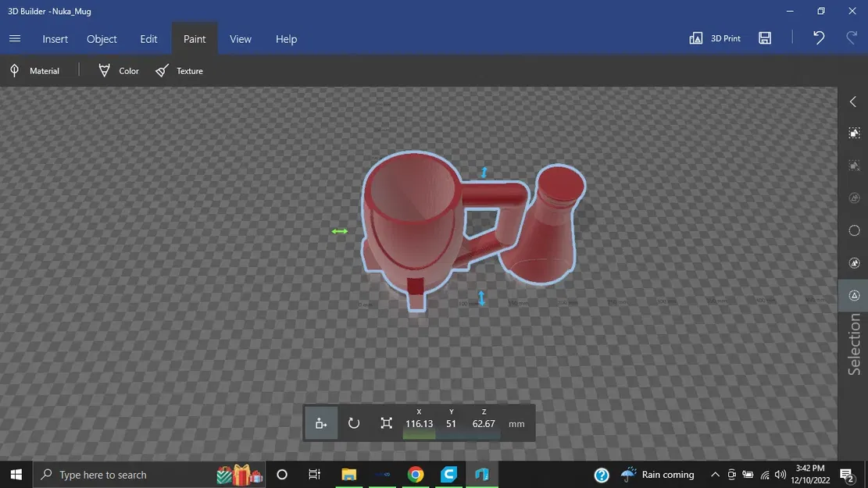The height and width of the screenshot is (488, 868).
Task: Show hidden system tray icons
Action: point(715,475)
